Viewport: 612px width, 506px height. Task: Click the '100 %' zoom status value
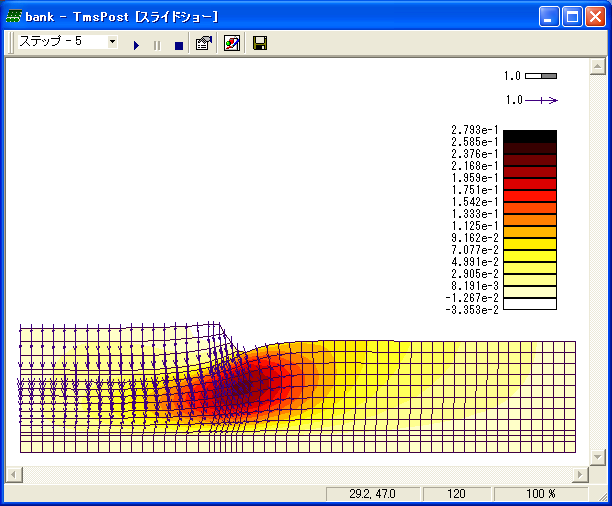point(541,494)
